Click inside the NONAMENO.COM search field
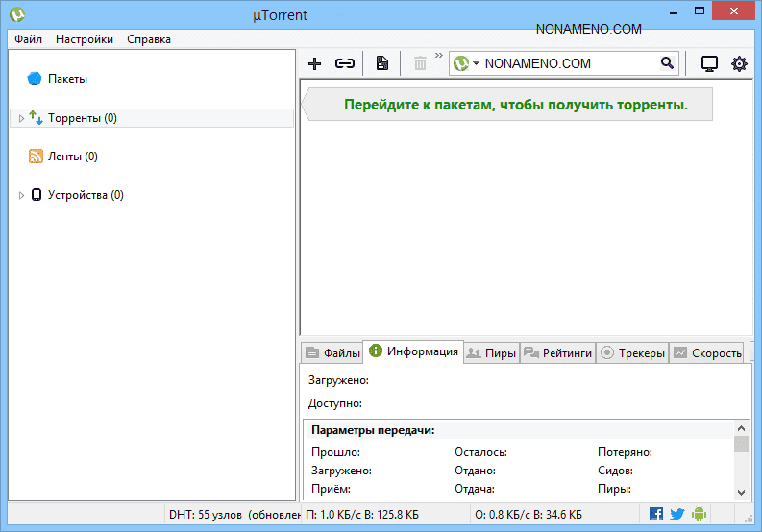The height and width of the screenshot is (532, 762). pos(567,63)
